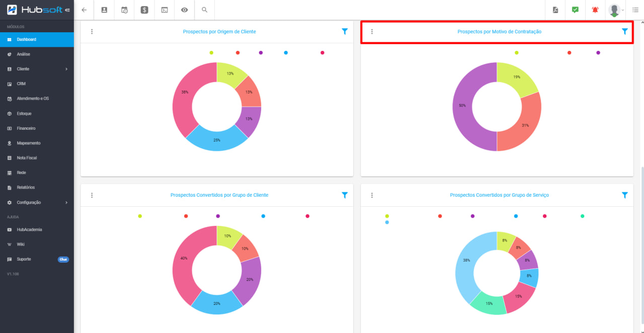Click the client contact card toolbar icon
Viewport: 644px width, 333px height.
104,10
